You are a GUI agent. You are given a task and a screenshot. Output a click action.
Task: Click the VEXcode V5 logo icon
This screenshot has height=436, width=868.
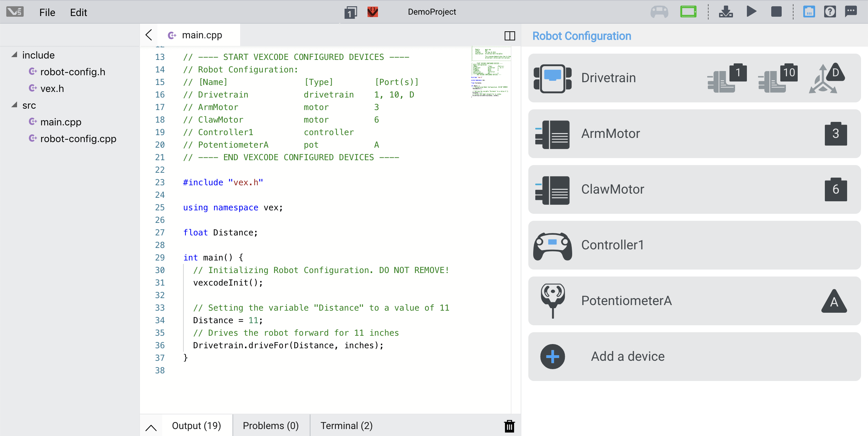tap(15, 12)
